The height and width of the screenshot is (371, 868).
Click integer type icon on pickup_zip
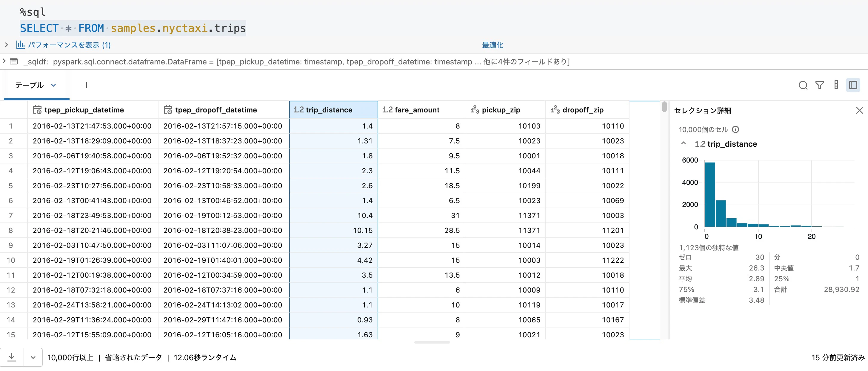[x=475, y=110]
